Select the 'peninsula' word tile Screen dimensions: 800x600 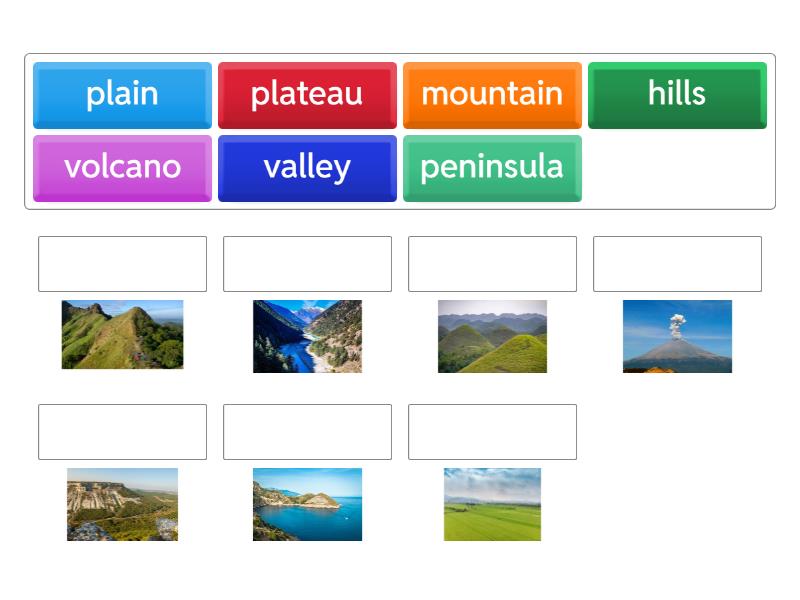click(492, 168)
